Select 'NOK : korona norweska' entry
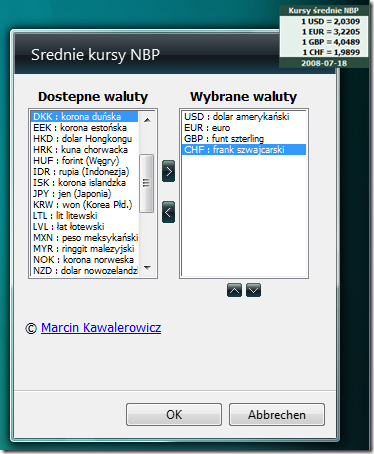 click(84, 259)
